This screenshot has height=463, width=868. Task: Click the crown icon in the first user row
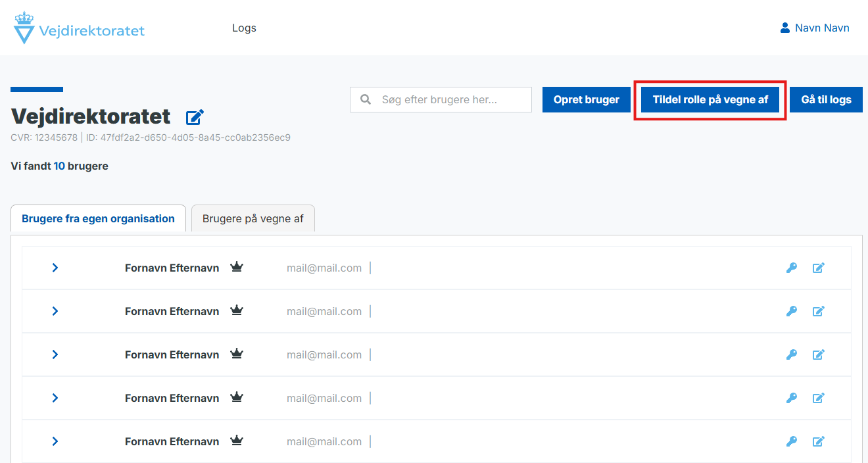237,267
